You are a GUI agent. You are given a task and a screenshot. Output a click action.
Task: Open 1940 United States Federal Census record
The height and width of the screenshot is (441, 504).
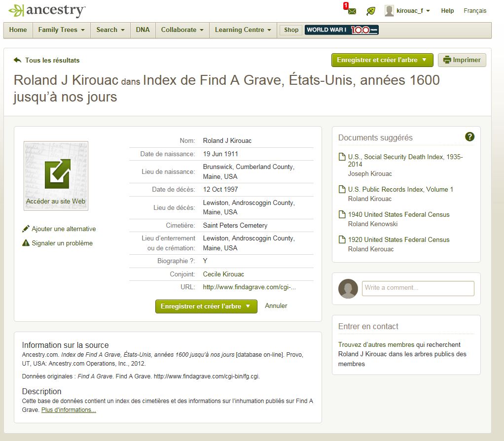[x=398, y=214]
